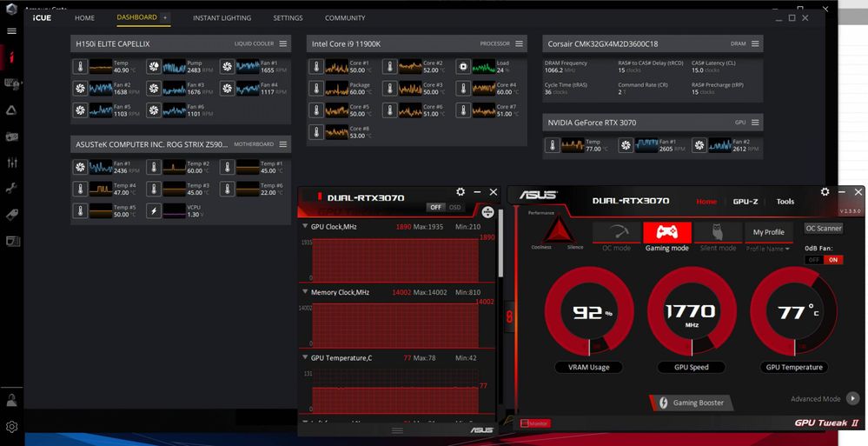The width and height of the screenshot is (868, 446).
Task: Open scenario profiles sliders icon in sidebar
Action: point(11,163)
